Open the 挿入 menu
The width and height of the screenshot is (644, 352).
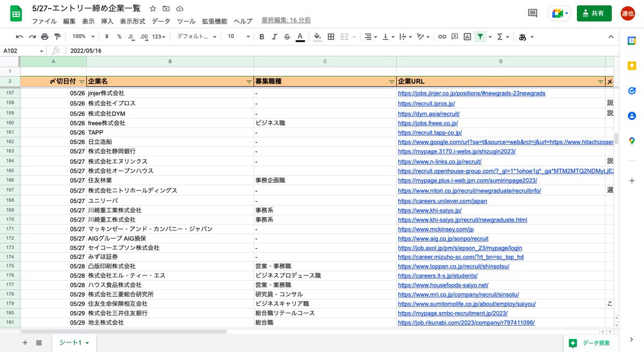[107, 21]
